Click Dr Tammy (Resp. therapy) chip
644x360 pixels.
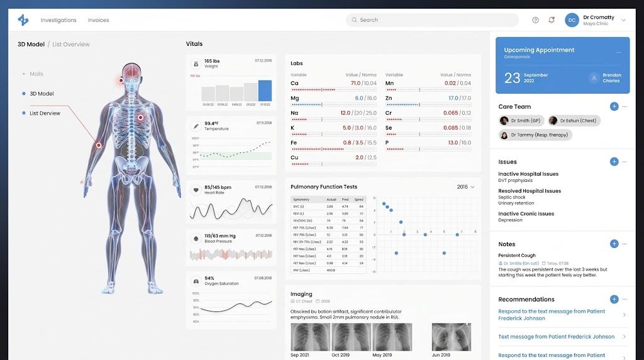point(535,135)
